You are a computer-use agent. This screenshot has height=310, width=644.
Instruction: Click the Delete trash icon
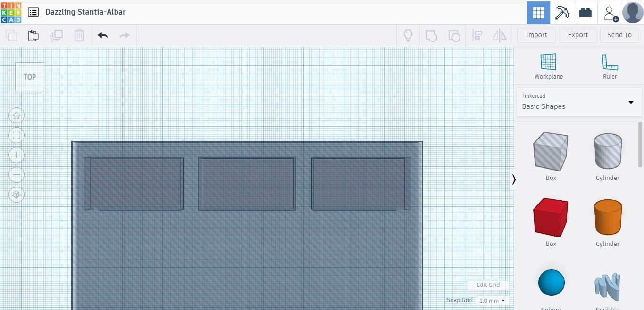pos(79,35)
